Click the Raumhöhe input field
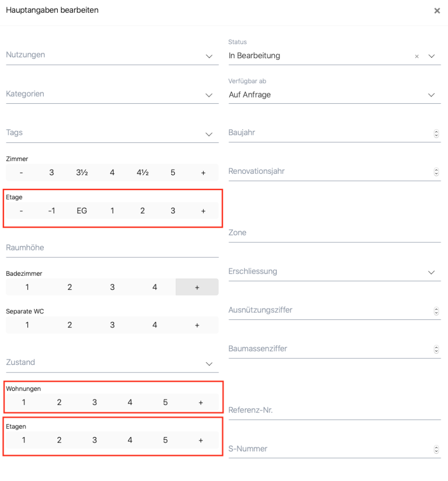Screen dimensions: 448x481 point(112,248)
